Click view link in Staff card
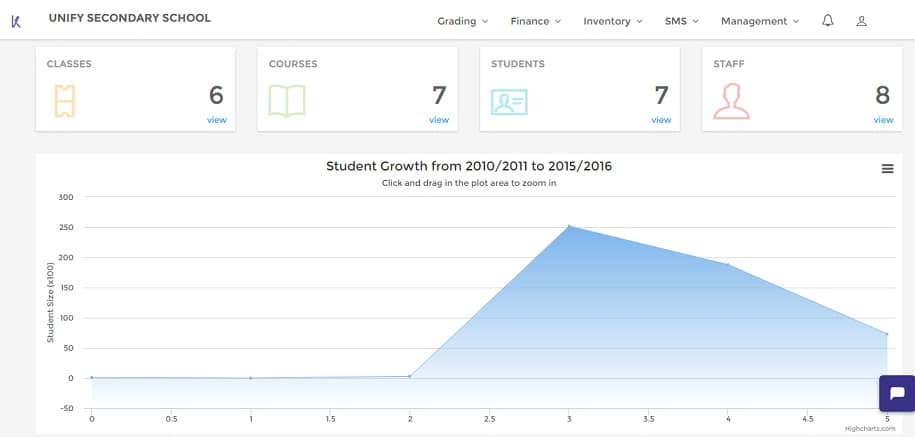 (x=883, y=120)
